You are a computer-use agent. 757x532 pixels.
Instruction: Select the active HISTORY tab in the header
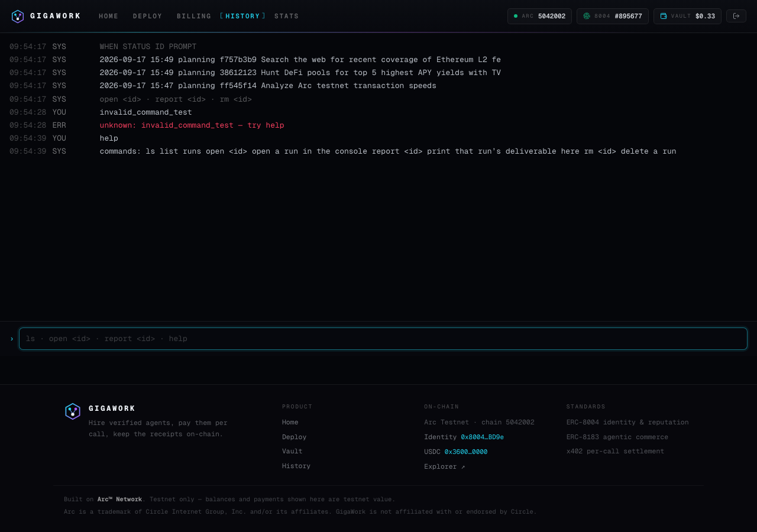click(242, 17)
